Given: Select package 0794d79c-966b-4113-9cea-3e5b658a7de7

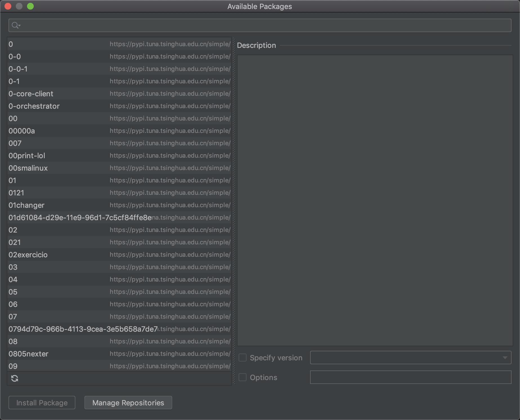Looking at the screenshot, I should [x=119, y=329].
